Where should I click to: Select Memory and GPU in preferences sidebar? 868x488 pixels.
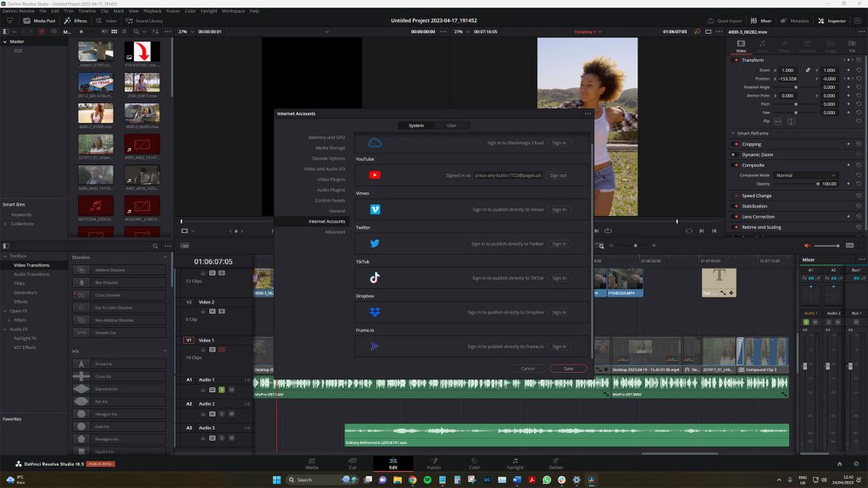pyautogui.click(x=326, y=137)
